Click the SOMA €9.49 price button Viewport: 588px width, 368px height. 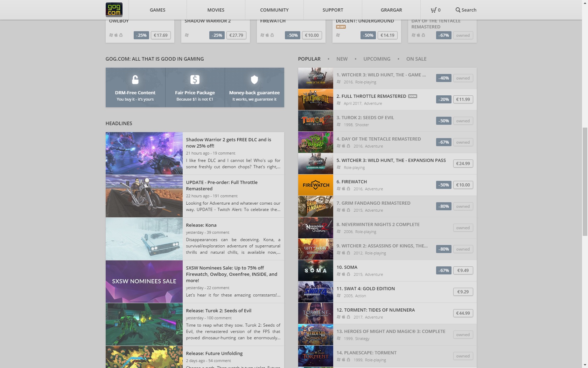(463, 270)
